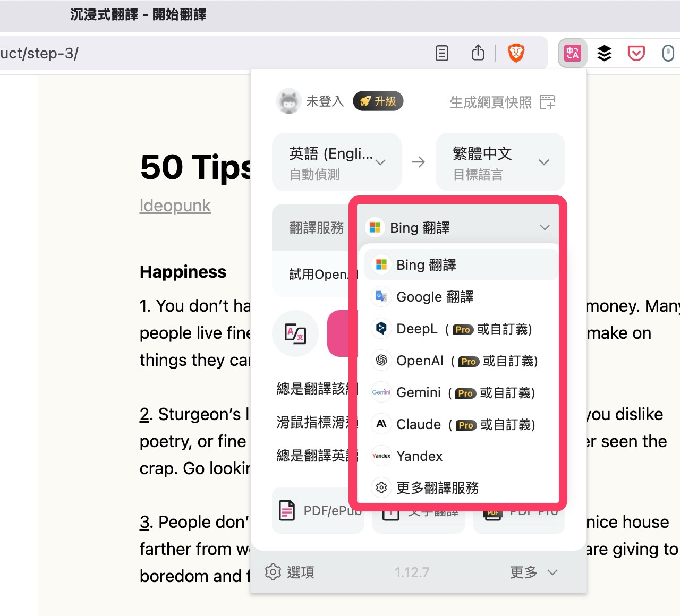
Task: Select Gemini translation service
Action: [x=461, y=392]
